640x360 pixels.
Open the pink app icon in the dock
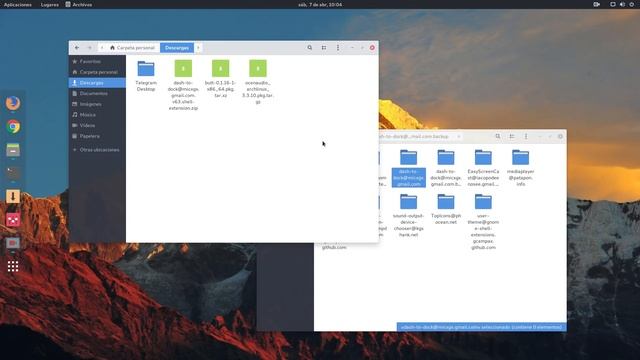click(x=13, y=220)
